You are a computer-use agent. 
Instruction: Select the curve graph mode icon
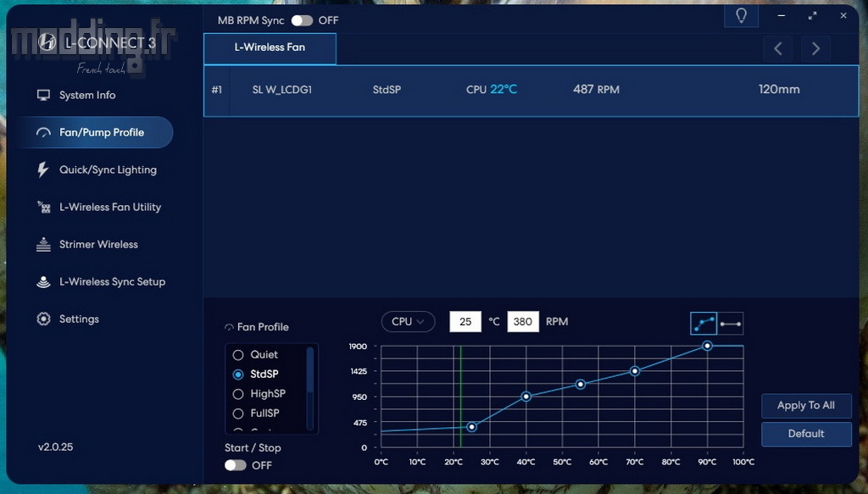tap(704, 324)
